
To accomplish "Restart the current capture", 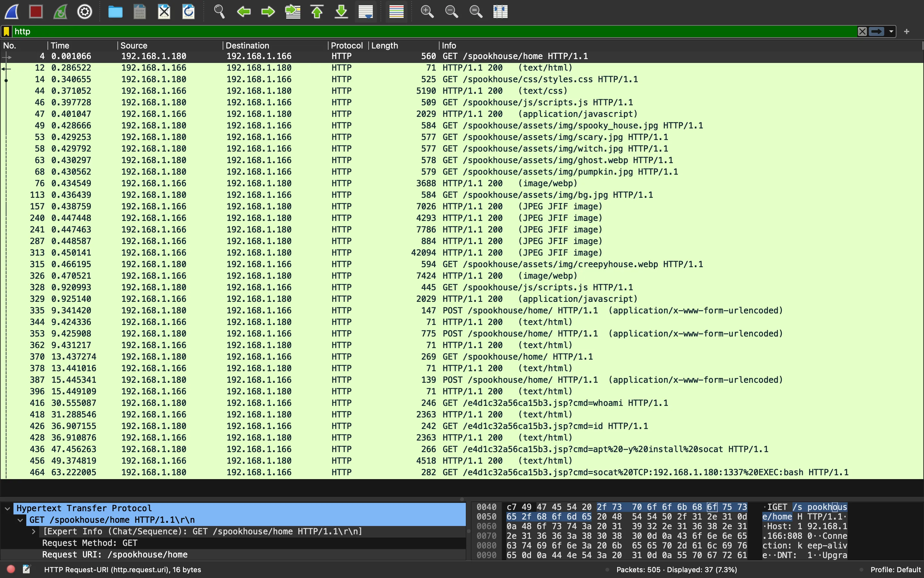I will click(x=60, y=12).
